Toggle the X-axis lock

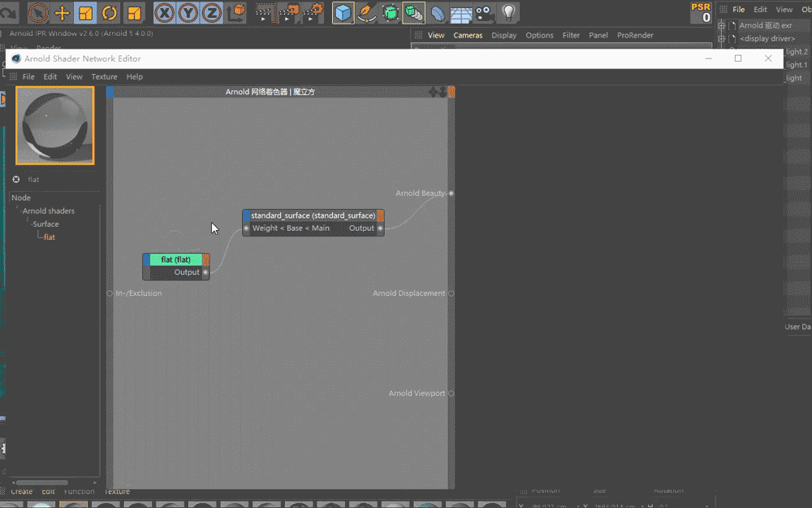164,12
